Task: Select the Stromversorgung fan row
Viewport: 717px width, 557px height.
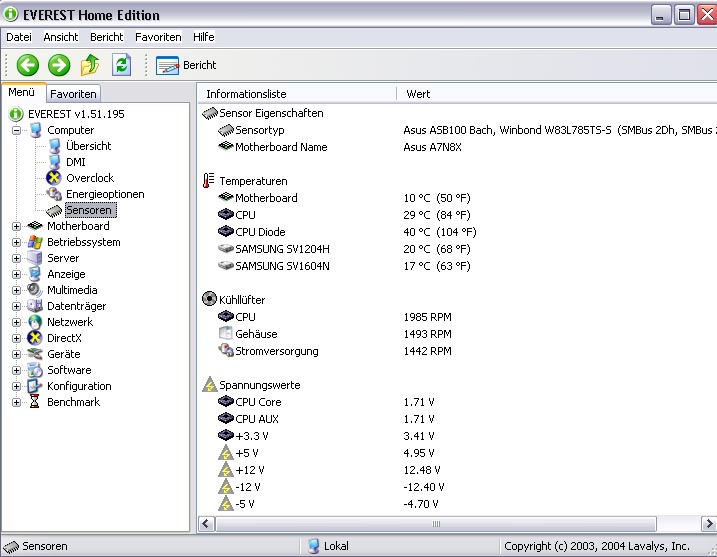Action: [x=457, y=351]
